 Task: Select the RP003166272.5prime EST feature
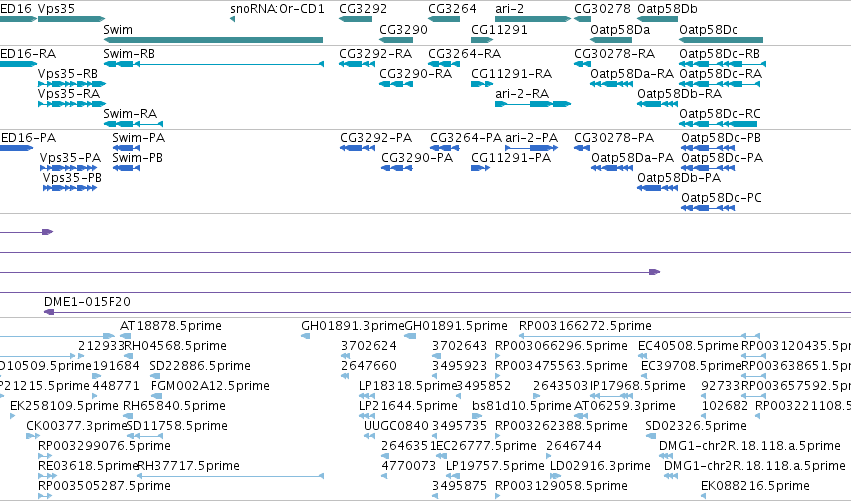tap(639, 336)
